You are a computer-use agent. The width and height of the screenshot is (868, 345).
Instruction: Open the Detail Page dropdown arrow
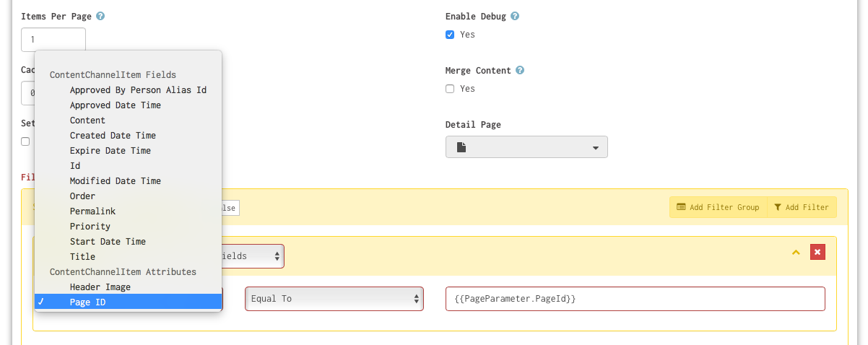coord(596,147)
